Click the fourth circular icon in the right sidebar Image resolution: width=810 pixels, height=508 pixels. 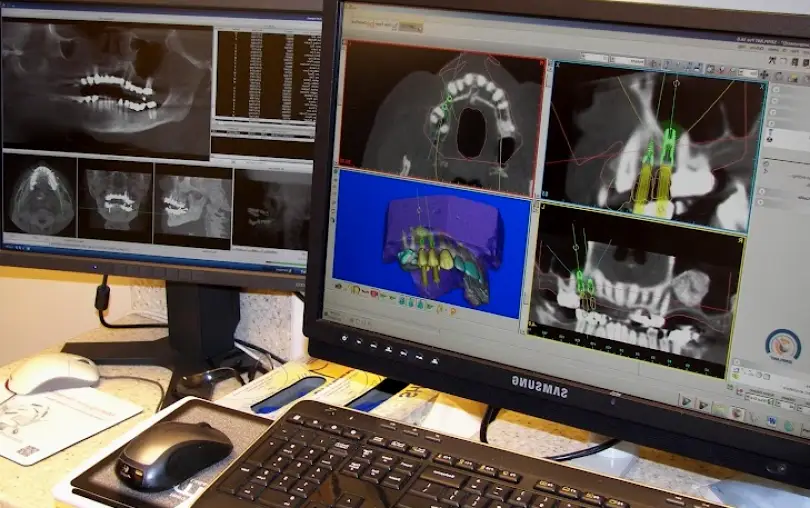773,124
